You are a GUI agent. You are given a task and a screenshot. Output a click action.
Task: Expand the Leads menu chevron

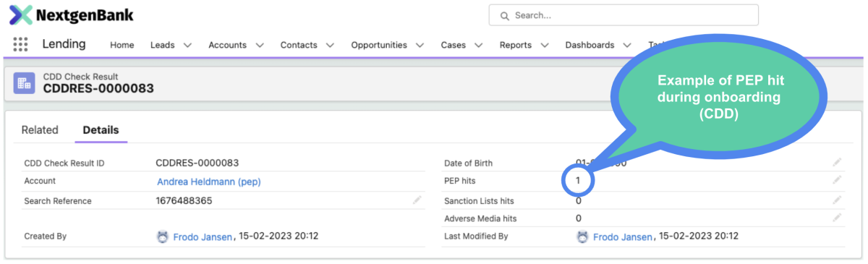(188, 45)
